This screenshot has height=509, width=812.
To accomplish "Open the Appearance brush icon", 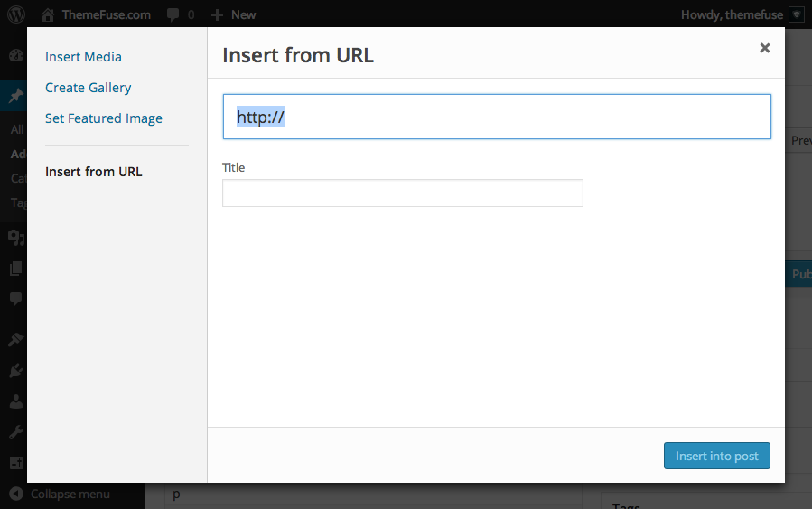I will pos(16,340).
